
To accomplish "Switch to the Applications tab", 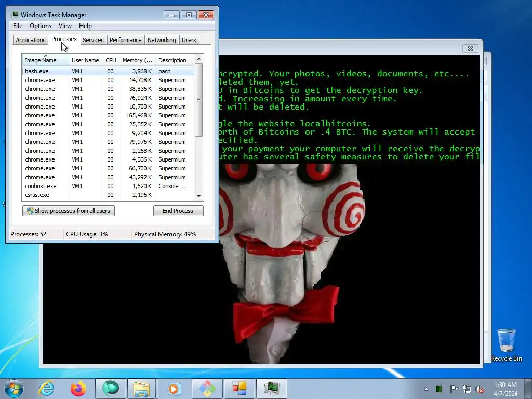I will (31, 40).
